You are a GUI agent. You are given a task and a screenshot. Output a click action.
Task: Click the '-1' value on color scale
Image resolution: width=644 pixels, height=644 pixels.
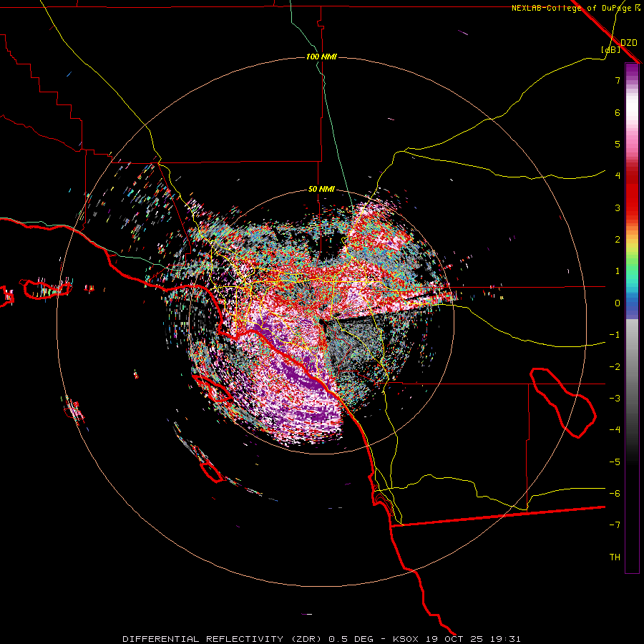coord(615,335)
